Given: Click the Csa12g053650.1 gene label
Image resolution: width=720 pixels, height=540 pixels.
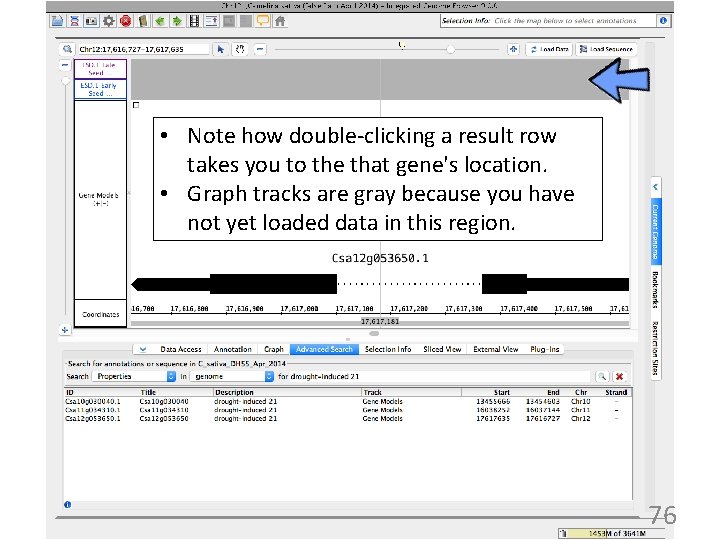Looking at the screenshot, I should pos(380,258).
